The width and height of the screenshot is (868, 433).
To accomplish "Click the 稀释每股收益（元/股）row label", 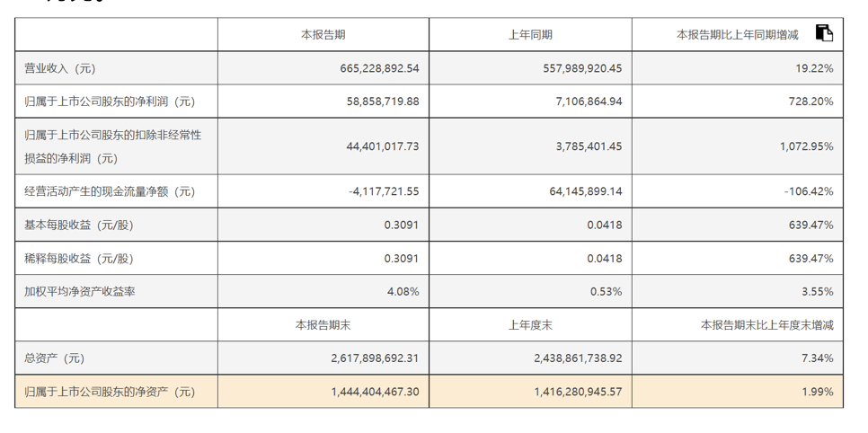I will point(78,259).
